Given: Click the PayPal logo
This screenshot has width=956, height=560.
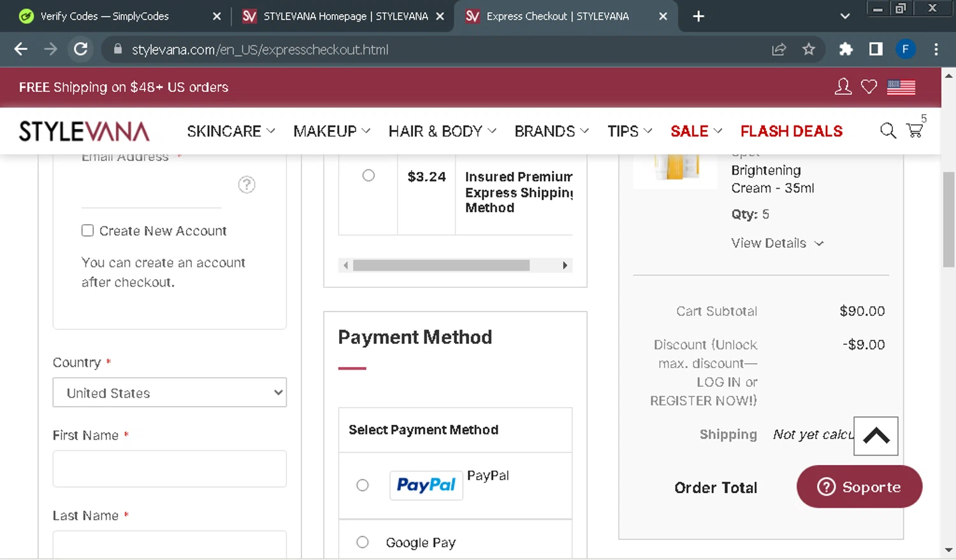Looking at the screenshot, I should 426,485.
